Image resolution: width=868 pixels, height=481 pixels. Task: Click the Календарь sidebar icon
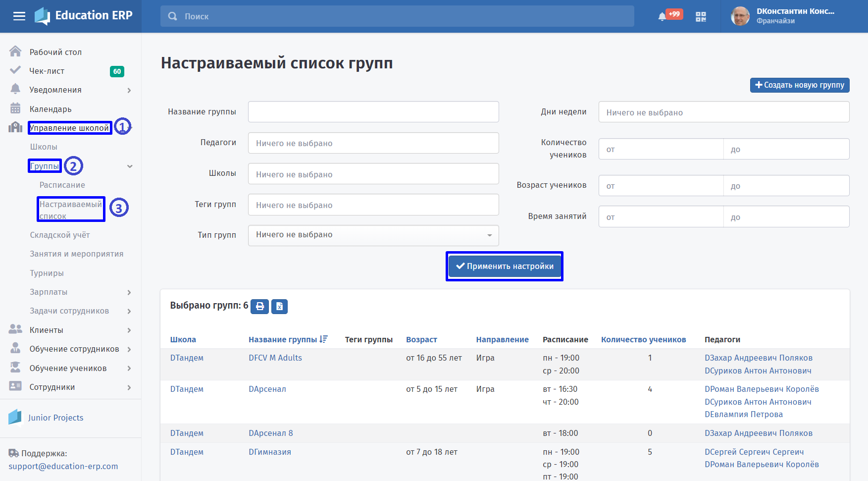click(15, 108)
